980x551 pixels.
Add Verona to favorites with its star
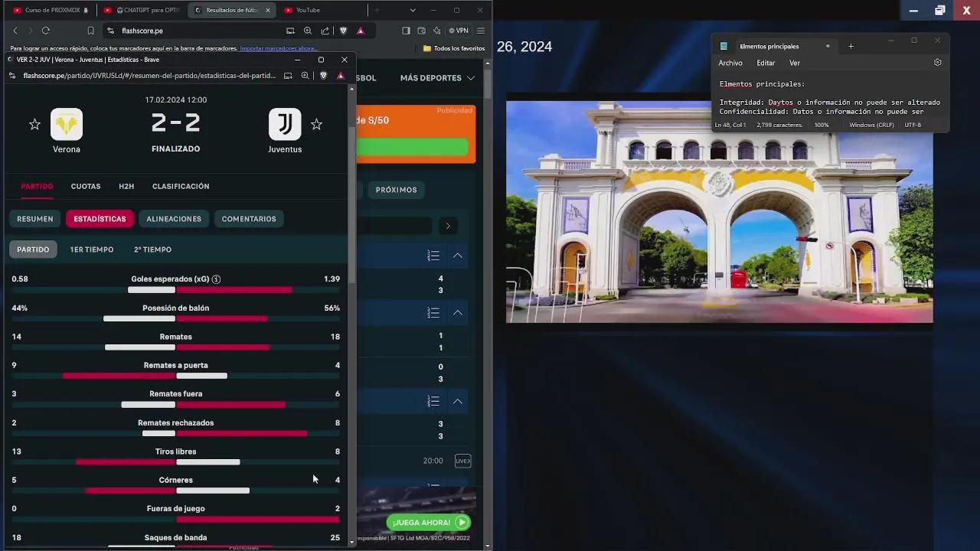[x=34, y=124]
